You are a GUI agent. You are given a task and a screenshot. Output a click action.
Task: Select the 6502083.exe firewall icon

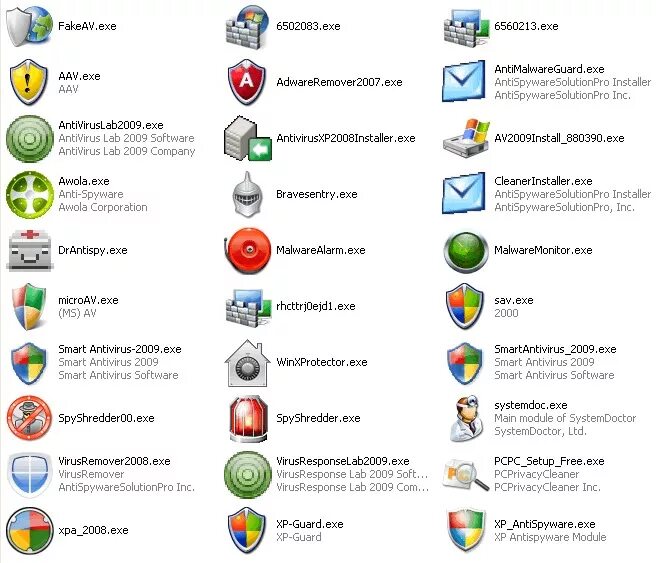point(247,27)
